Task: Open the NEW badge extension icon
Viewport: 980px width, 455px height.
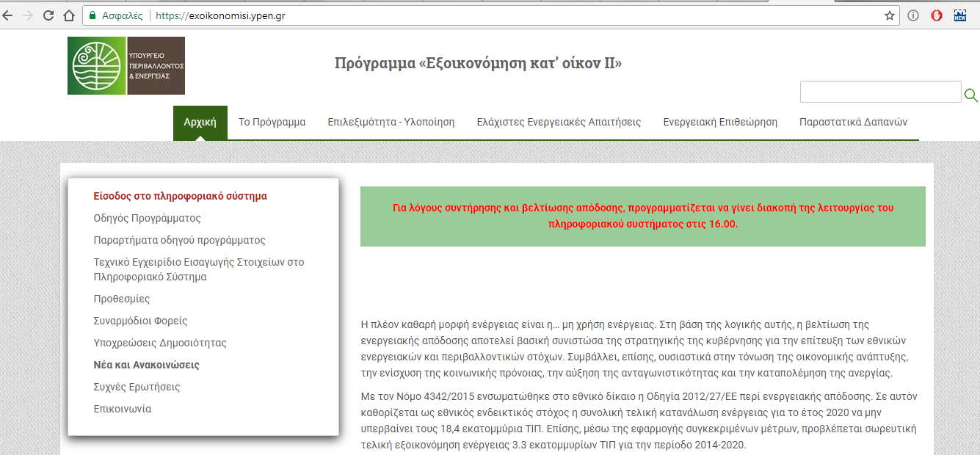Action: click(959, 15)
